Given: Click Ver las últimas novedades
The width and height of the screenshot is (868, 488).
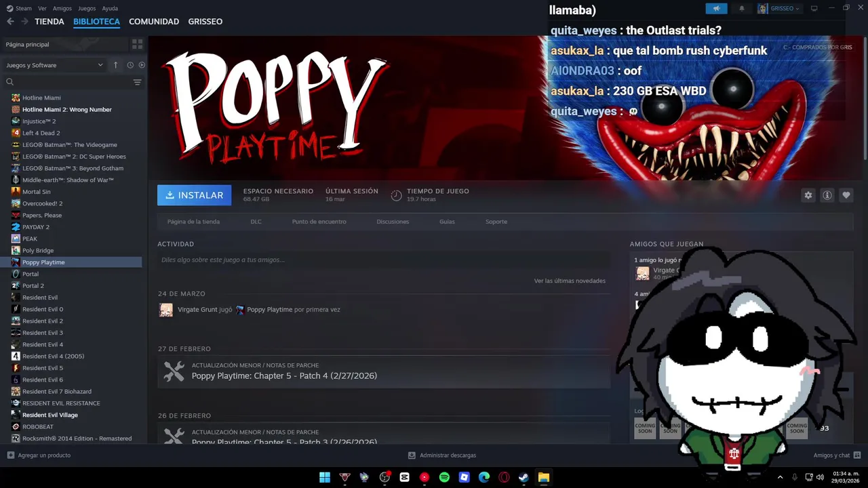Looking at the screenshot, I should (x=570, y=281).
